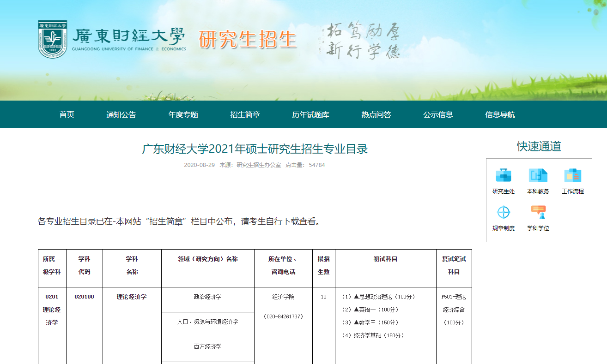Screen dimensions: 607x364
Task: Navigate to 历年试题库
Action: 310,115
